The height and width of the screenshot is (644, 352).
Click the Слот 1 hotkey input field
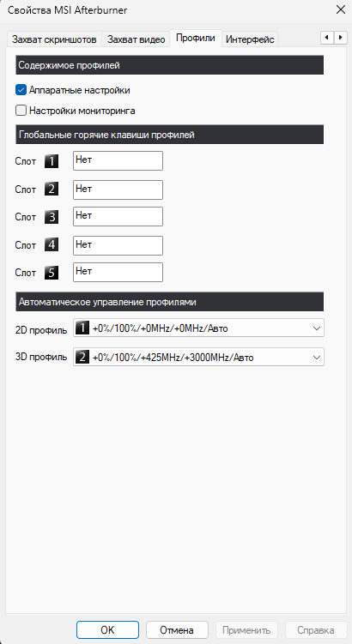pos(118,160)
